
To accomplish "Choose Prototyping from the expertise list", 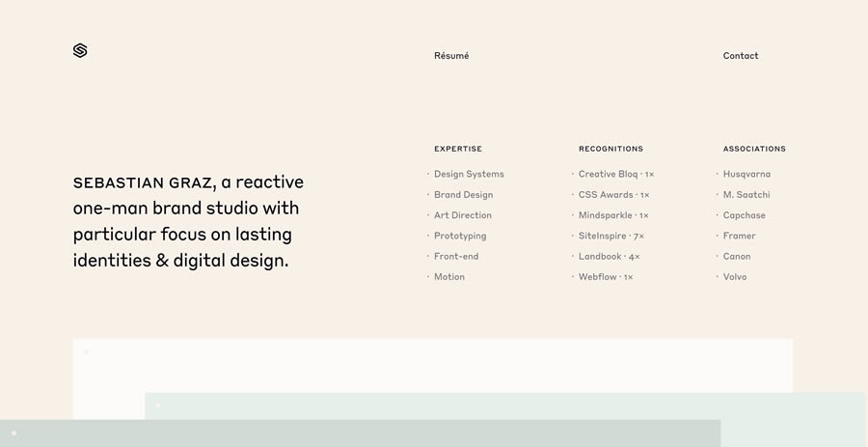I will coord(460,236).
